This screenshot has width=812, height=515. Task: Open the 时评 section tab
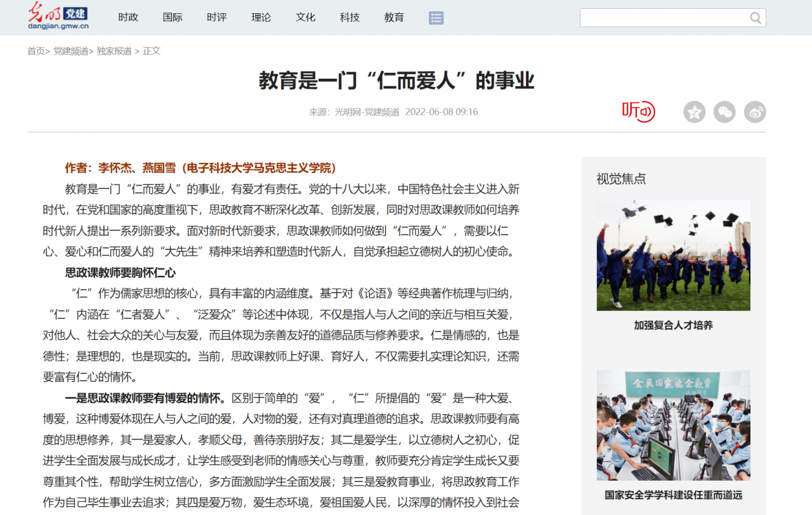pos(216,18)
